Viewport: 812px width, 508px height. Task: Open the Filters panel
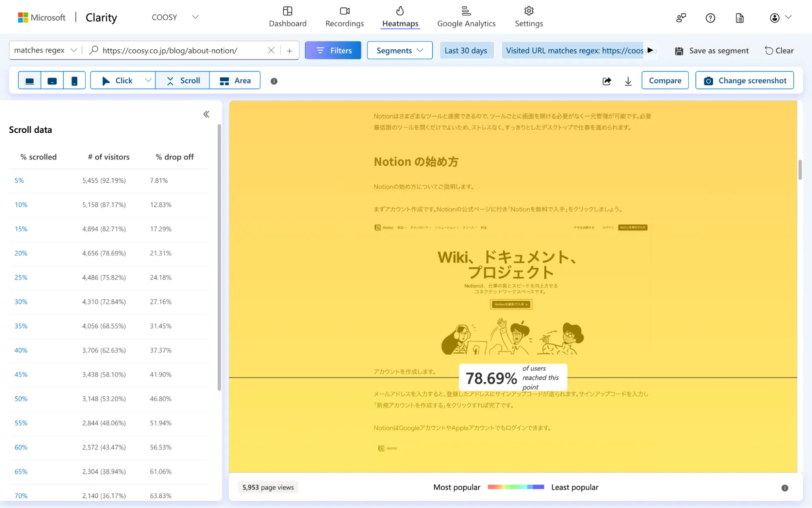(333, 50)
